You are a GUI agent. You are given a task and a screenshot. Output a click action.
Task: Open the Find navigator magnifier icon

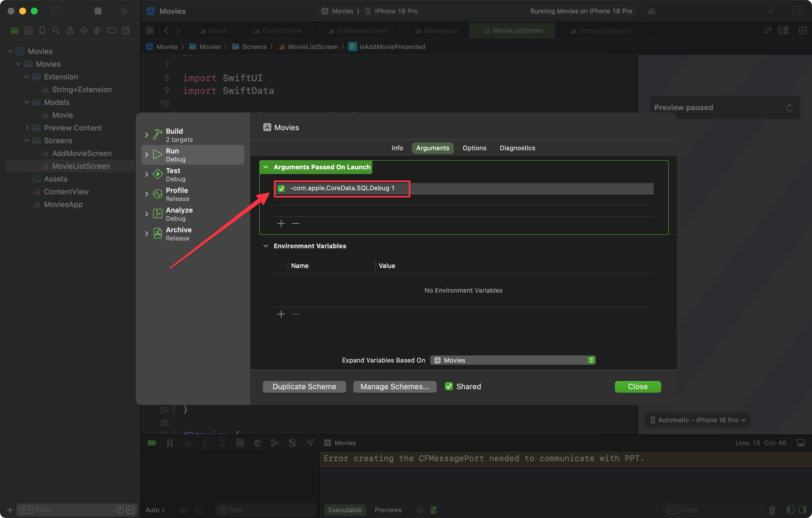point(56,31)
